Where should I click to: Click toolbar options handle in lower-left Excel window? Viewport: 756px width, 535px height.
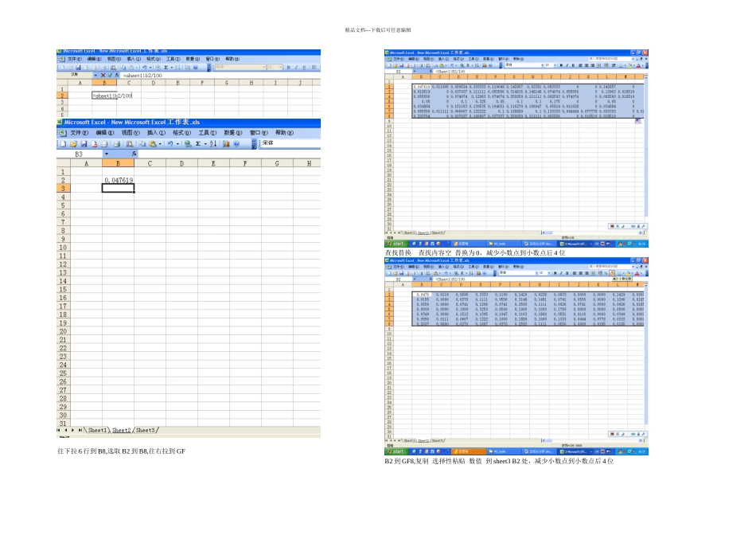[254, 144]
